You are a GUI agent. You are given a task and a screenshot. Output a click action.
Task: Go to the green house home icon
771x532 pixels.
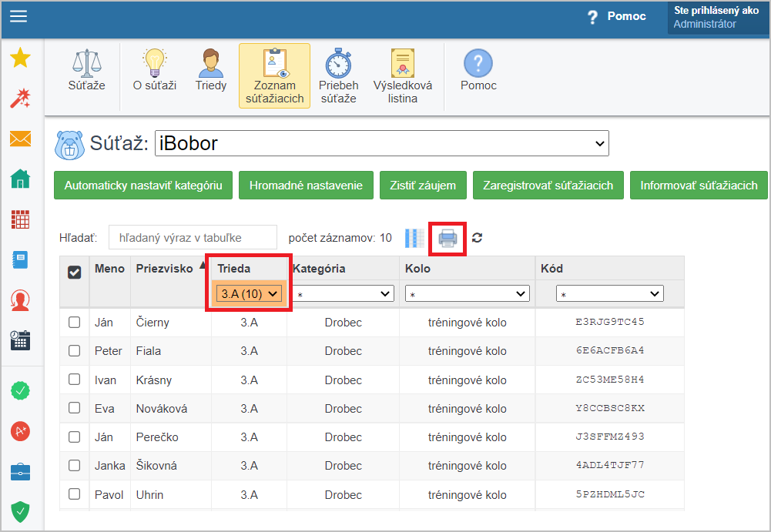[20, 178]
